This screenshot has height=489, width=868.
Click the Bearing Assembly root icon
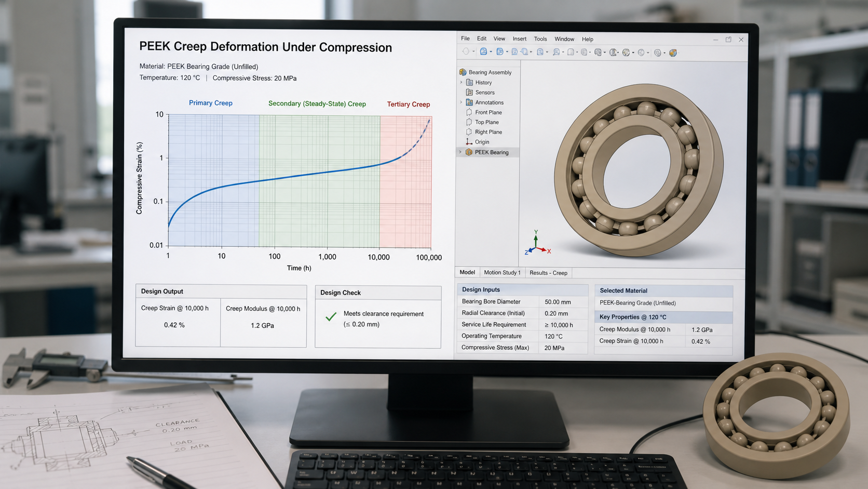click(463, 72)
